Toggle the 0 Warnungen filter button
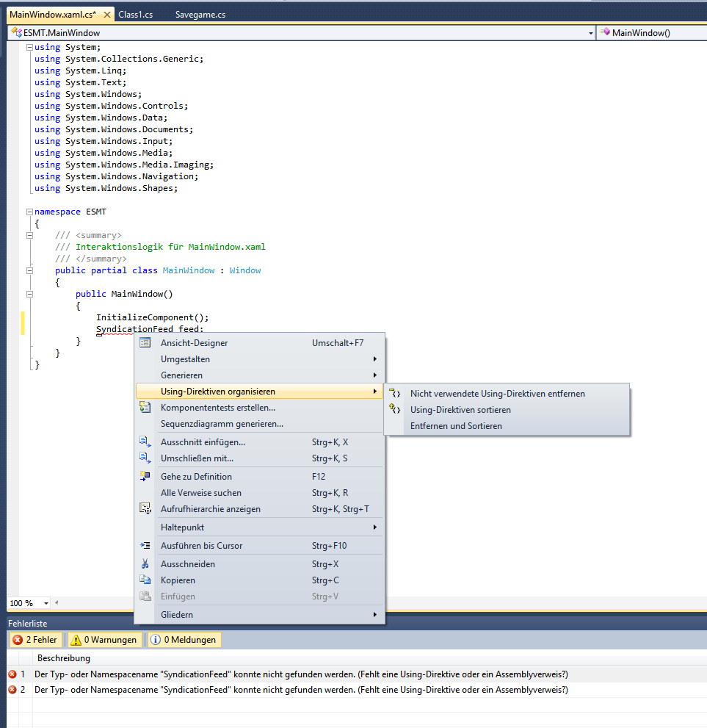This screenshot has width=707, height=728. 104,640
